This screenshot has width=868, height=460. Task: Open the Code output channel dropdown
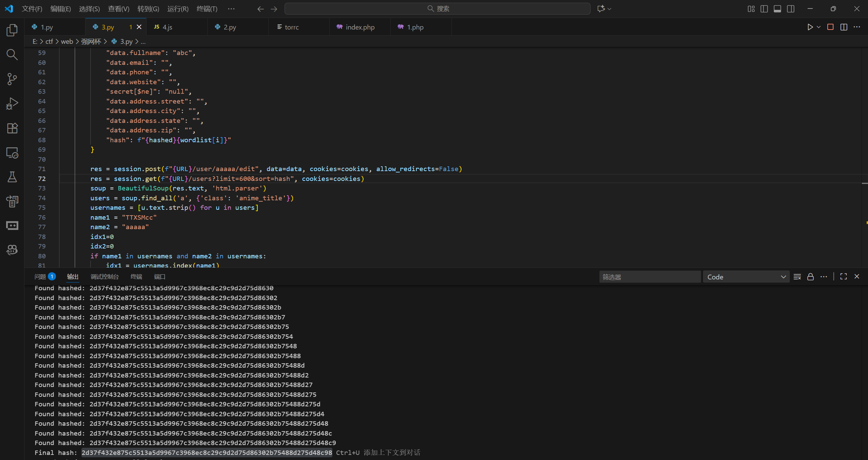point(746,277)
